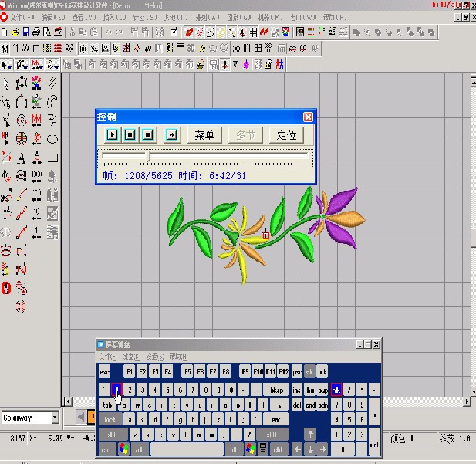
Task: Click the fast-forward button in control dialog
Action: click(x=171, y=134)
